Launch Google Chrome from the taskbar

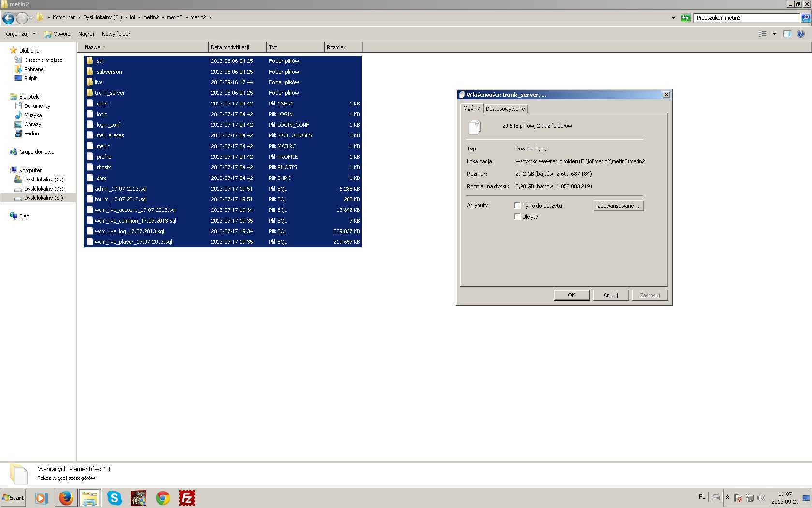coord(163,498)
